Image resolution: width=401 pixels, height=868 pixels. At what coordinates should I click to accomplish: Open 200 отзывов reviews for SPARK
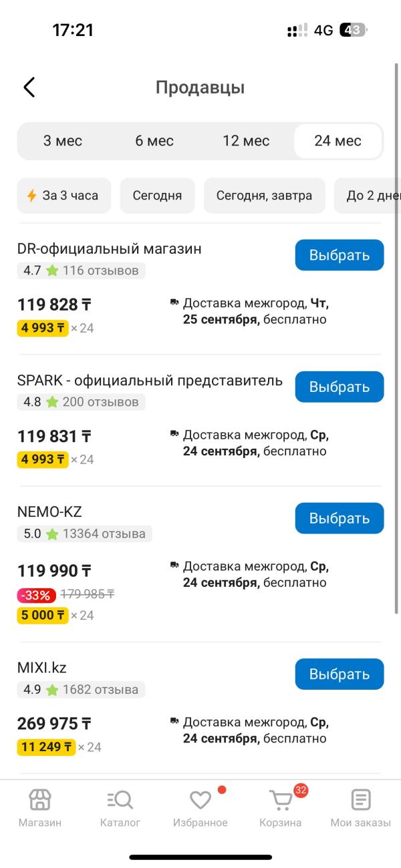[x=100, y=402]
